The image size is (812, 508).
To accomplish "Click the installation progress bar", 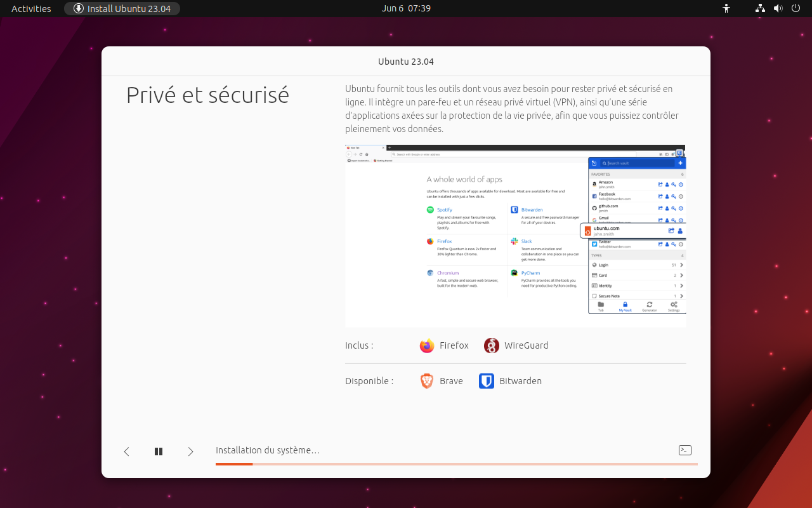I will 457,464.
